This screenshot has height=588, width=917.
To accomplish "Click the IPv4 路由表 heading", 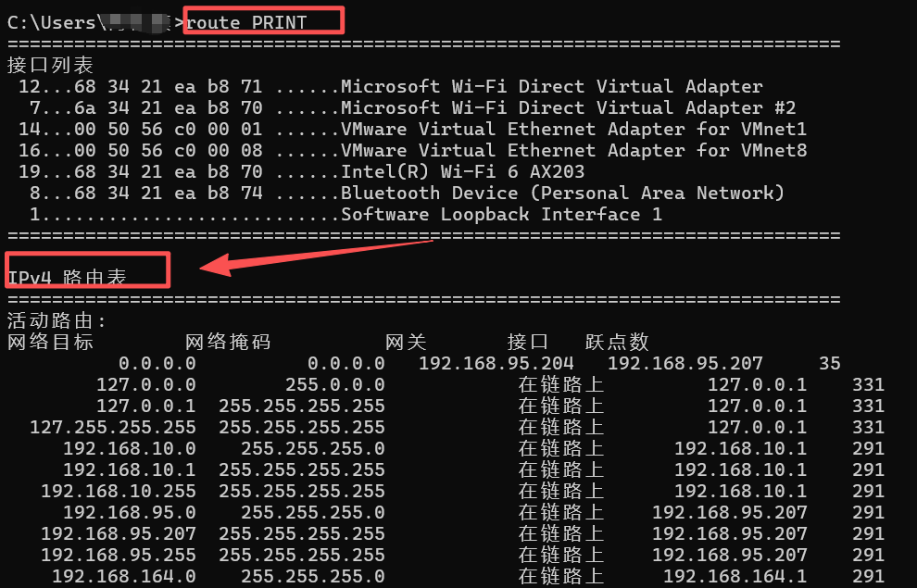I will click(x=67, y=277).
